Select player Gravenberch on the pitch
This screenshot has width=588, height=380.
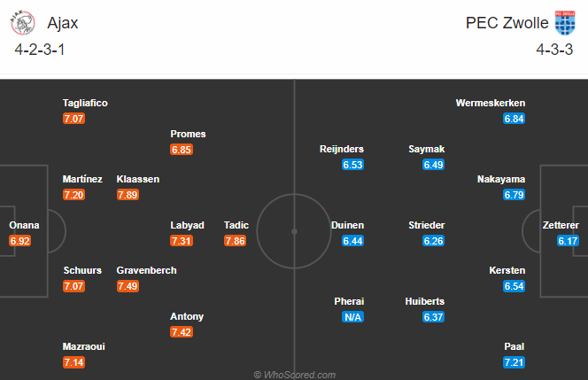[146, 270]
